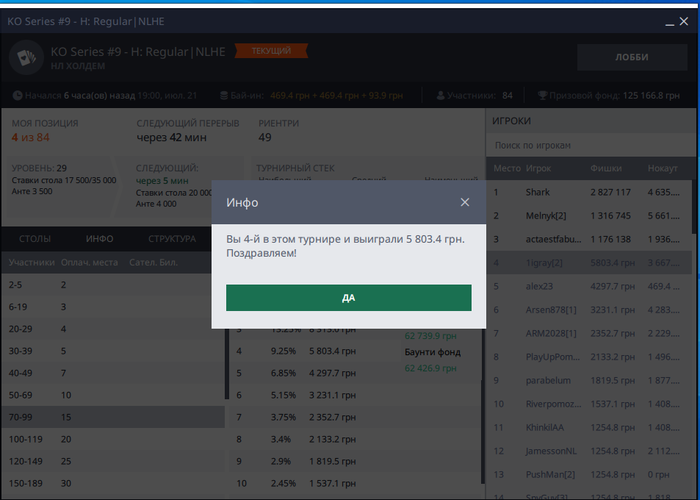Select player Riverpomoz... row
Screen dimensions: 700x500
click(x=589, y=404)
